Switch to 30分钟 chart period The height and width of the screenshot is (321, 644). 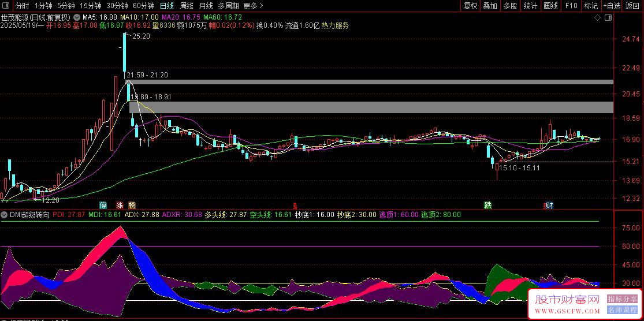[117, 6]
